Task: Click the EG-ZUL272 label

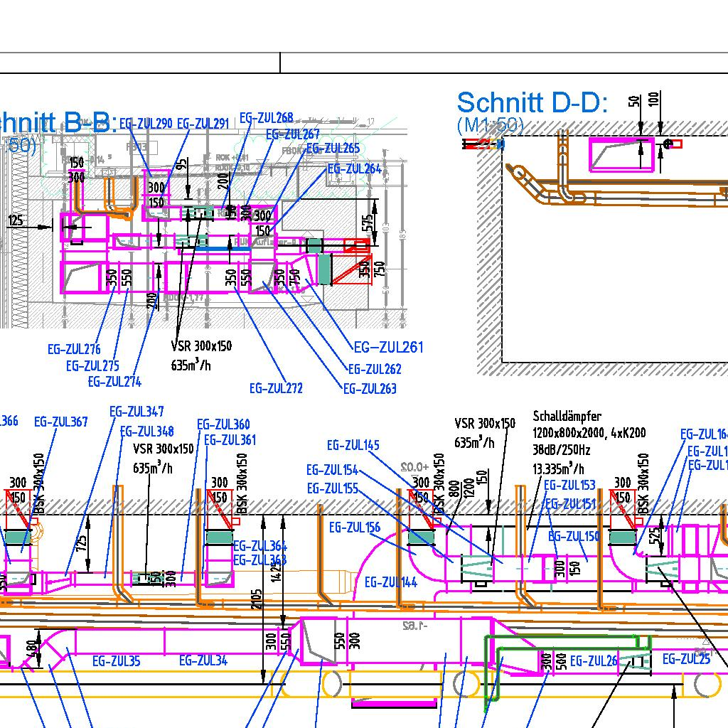Action: (276, 388)
